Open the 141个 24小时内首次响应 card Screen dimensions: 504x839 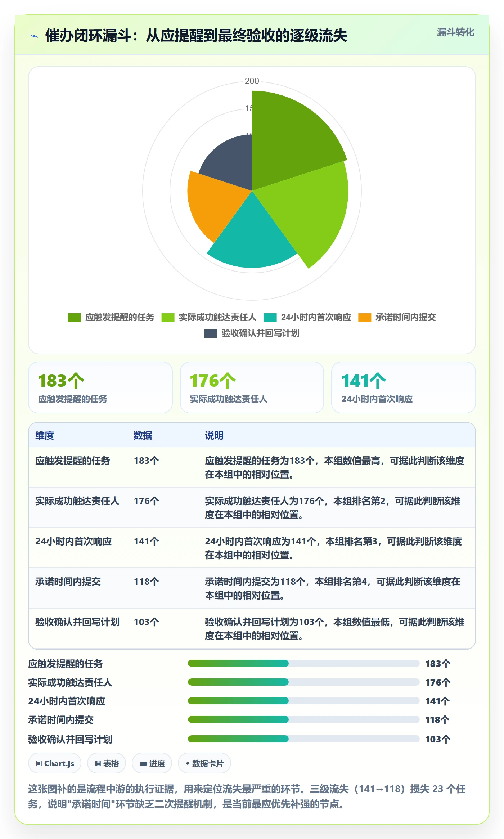(404, 387)
